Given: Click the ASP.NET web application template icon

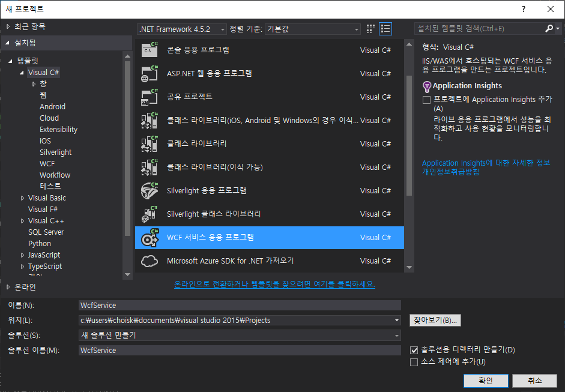Looking at the screenshot, I should tap(150, 73).
